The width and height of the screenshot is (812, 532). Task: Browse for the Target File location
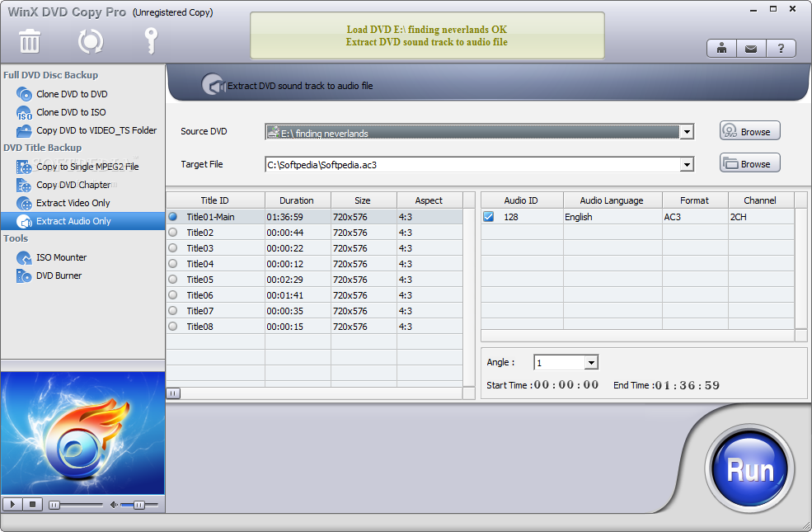pyautogui.click(x=750, y=163)
